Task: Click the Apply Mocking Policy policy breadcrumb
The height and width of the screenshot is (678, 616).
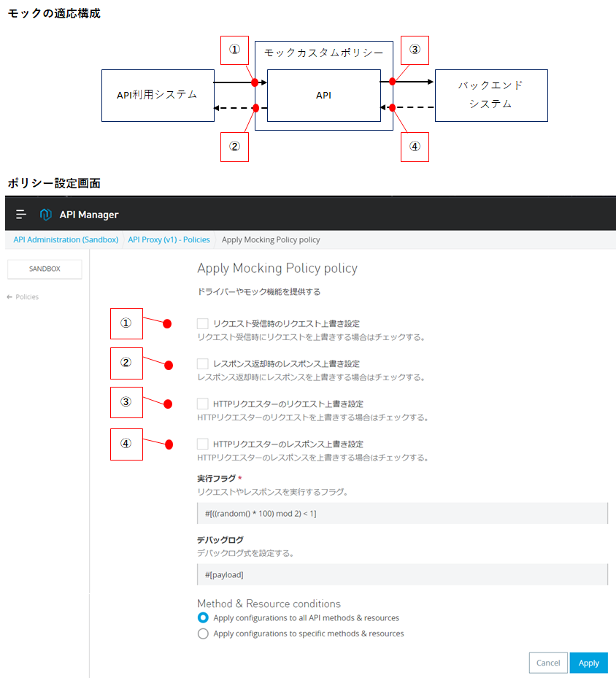Action: (271, 239)
